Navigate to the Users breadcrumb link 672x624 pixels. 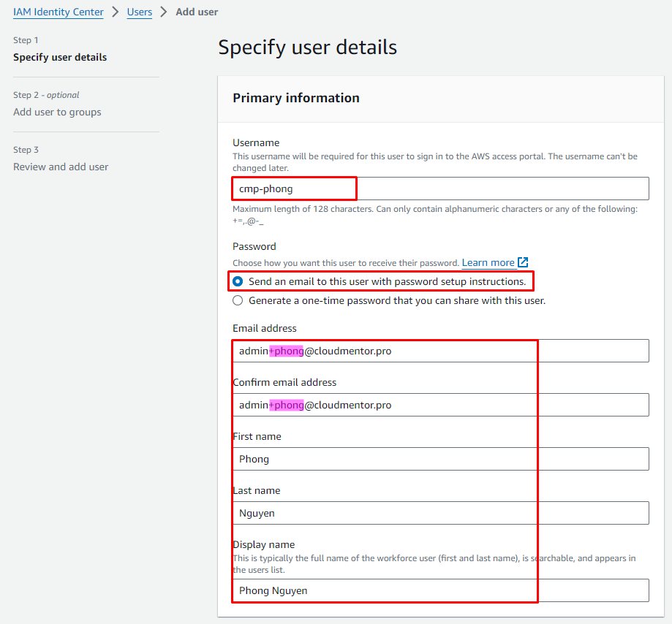(x=140, y=12)
